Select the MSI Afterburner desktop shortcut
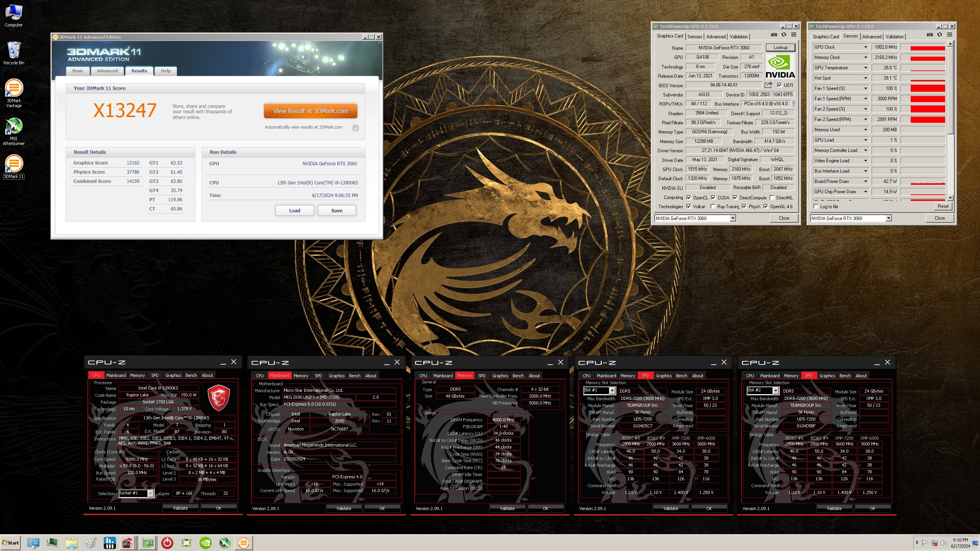980x551 pixels. [14, 131]
